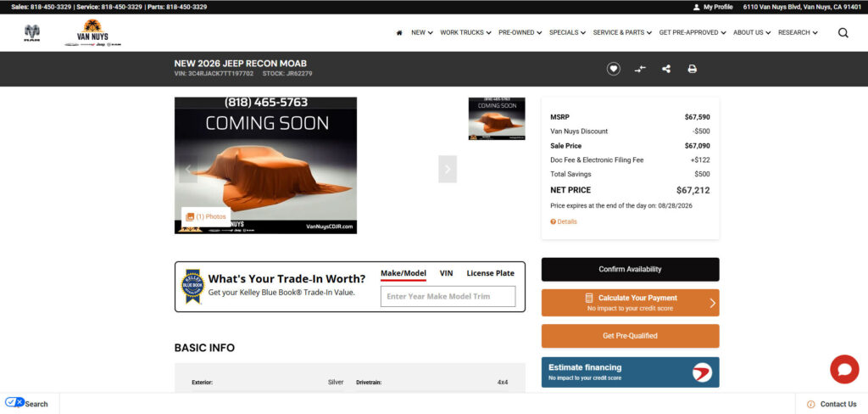Expand the SERVICE & PARTS dropdown
Viewport: 868px width, 414px height.
click(622, 33)
